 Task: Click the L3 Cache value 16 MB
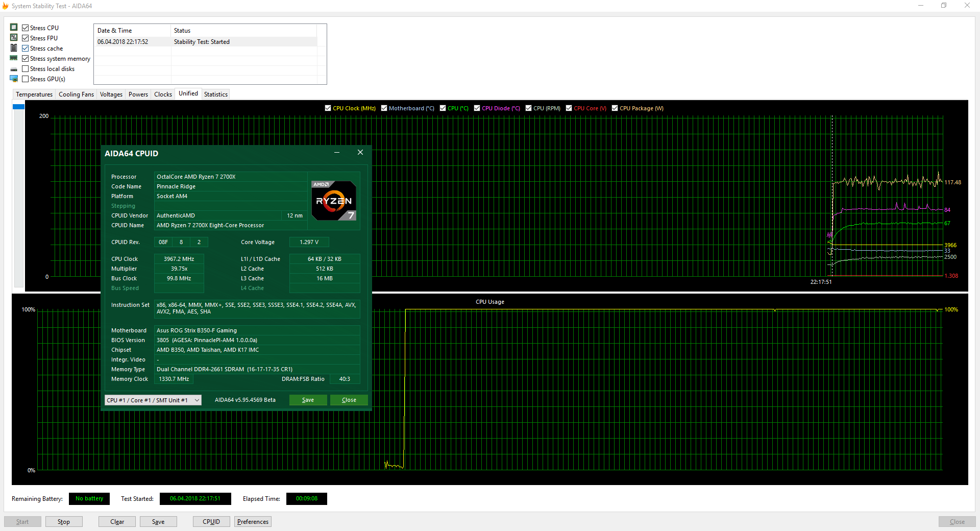click(325, 278)
